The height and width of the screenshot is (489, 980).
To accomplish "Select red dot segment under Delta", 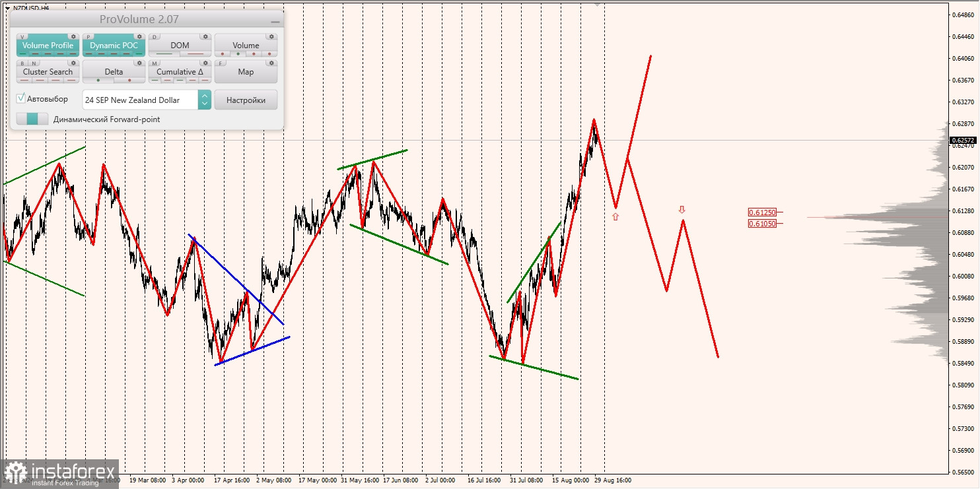I will (x=129, y=80).
